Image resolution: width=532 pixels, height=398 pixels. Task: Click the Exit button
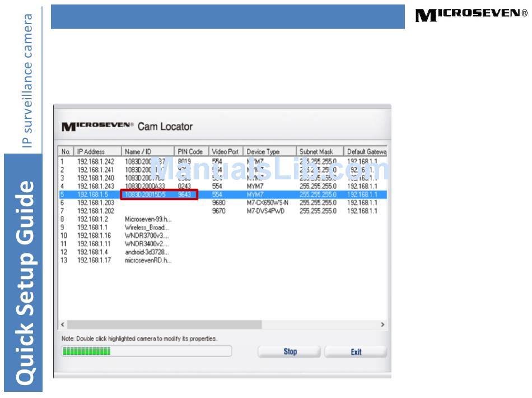[356, 351]
